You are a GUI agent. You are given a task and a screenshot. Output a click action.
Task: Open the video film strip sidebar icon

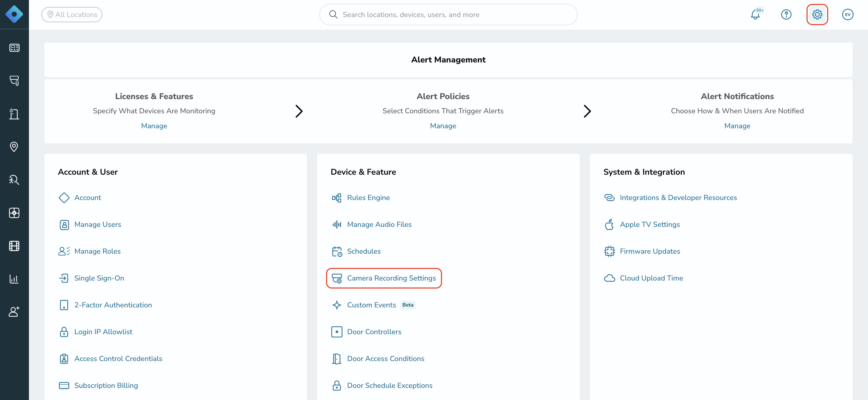click(x=14, y=246)
